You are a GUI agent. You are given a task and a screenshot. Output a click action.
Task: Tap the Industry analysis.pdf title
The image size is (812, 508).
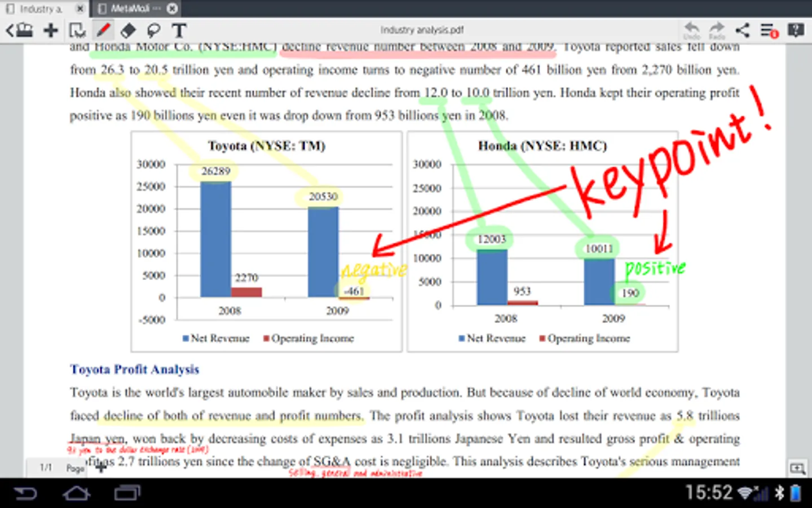pos(422,30)
